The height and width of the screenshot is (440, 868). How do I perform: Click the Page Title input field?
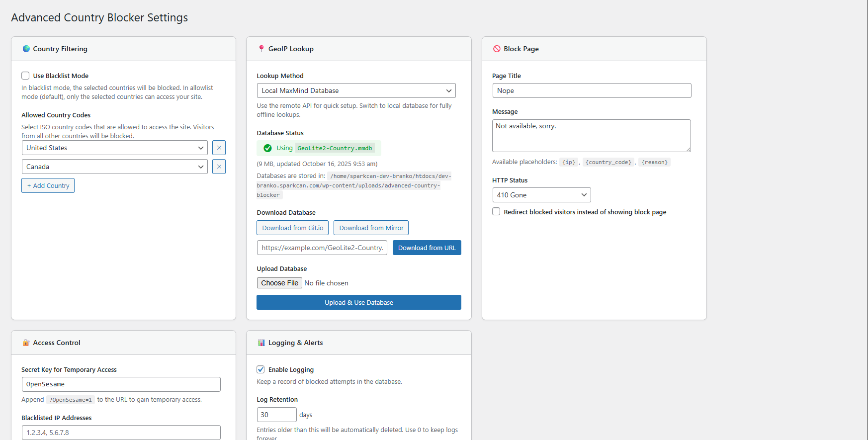point(592,90)
